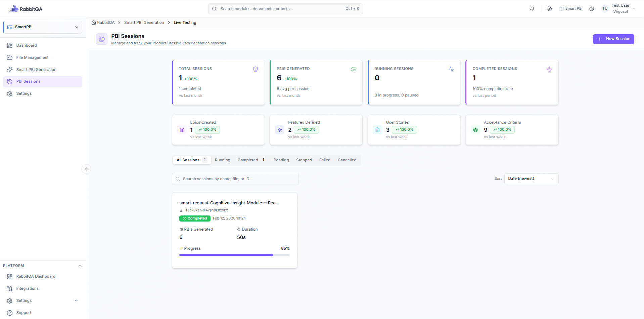Click the home icon in breadcrumb
Viewport: 644px width, 319px height.
point(94,23)
